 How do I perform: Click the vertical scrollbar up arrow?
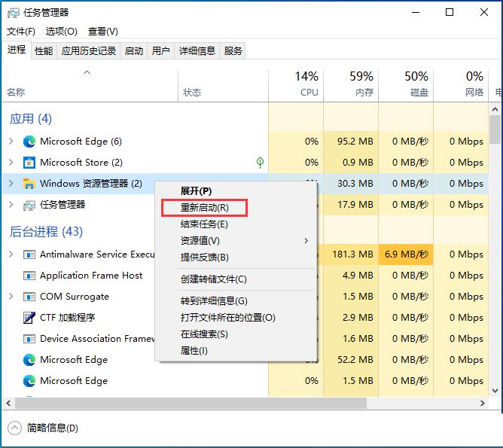coord(495,109)
